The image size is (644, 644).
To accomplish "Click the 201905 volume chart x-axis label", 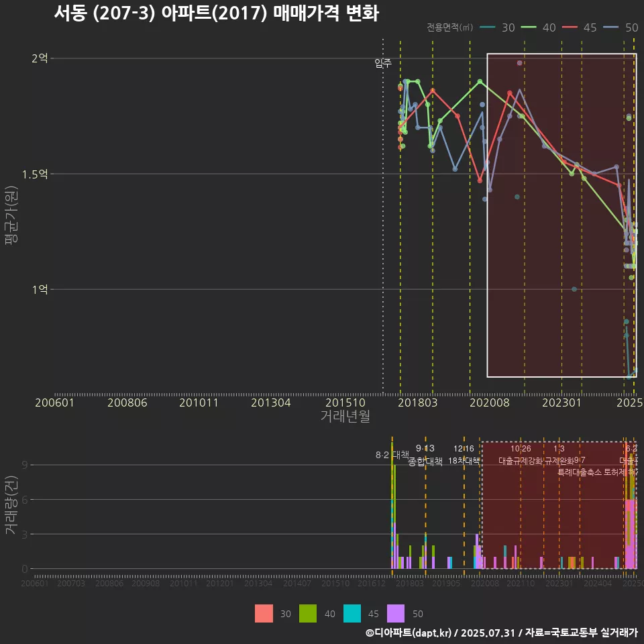I will [x=446, y=583].
